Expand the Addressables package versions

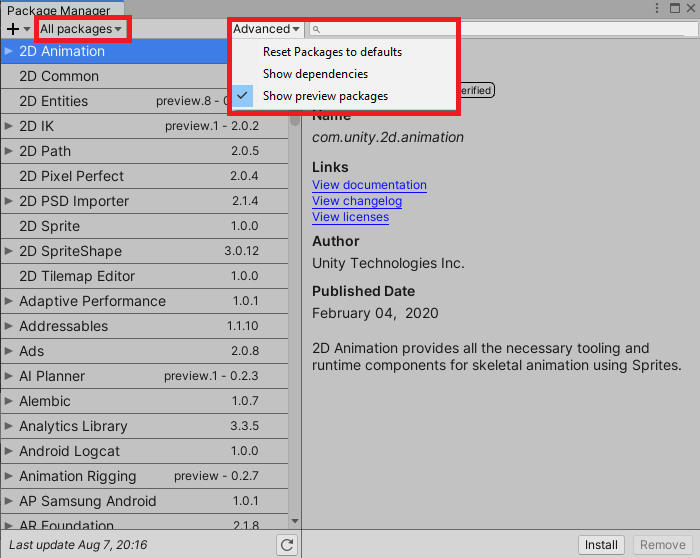[9, 326]
